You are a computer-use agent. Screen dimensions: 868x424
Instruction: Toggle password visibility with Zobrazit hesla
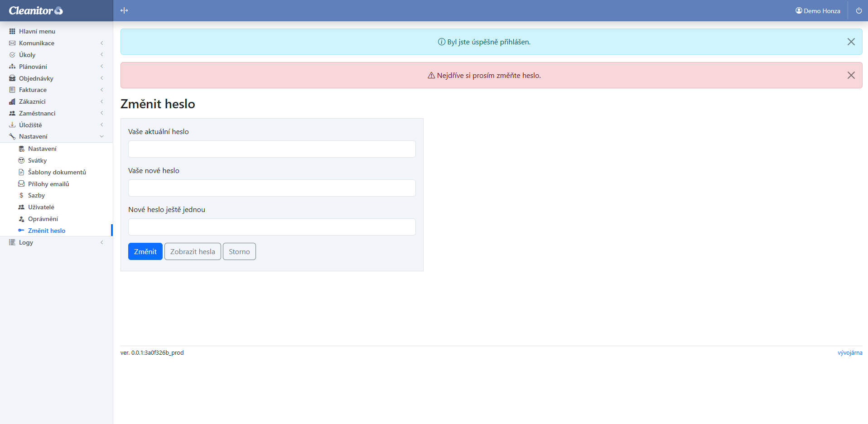(193, 251)
